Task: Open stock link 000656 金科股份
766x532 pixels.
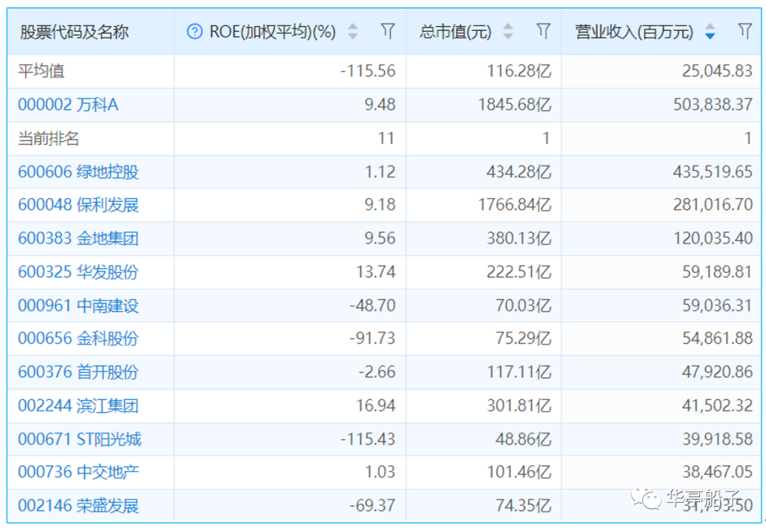Action: (78, 338)
